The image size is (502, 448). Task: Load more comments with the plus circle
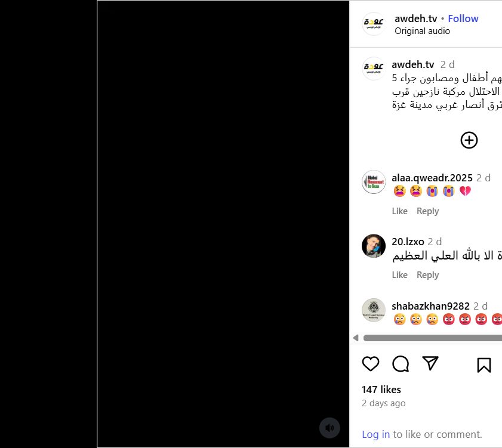pos(469,140)
